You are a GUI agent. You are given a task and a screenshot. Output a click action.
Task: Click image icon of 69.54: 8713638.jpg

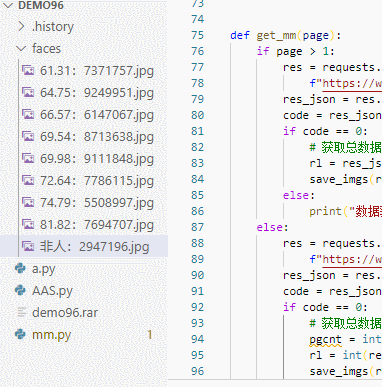(28, 136)
